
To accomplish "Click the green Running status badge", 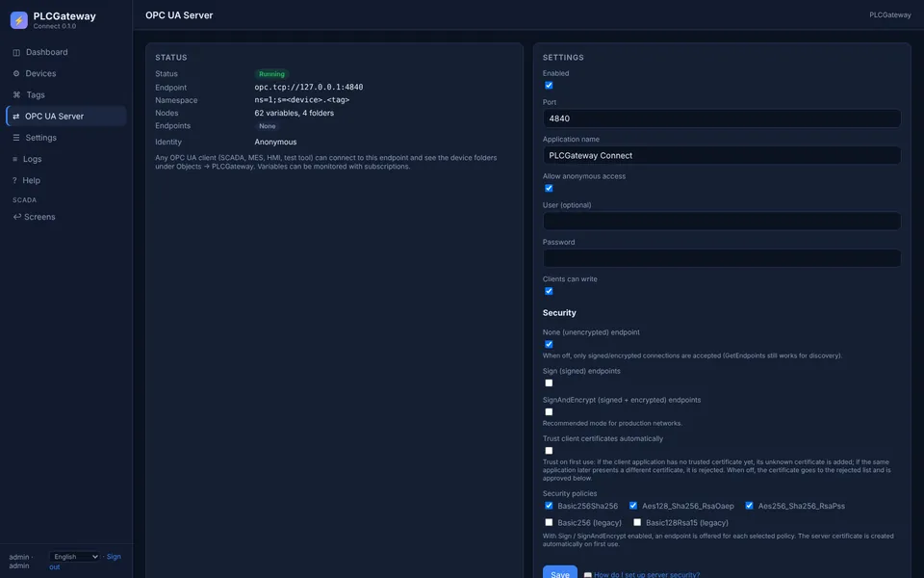I will coord(271,74).
